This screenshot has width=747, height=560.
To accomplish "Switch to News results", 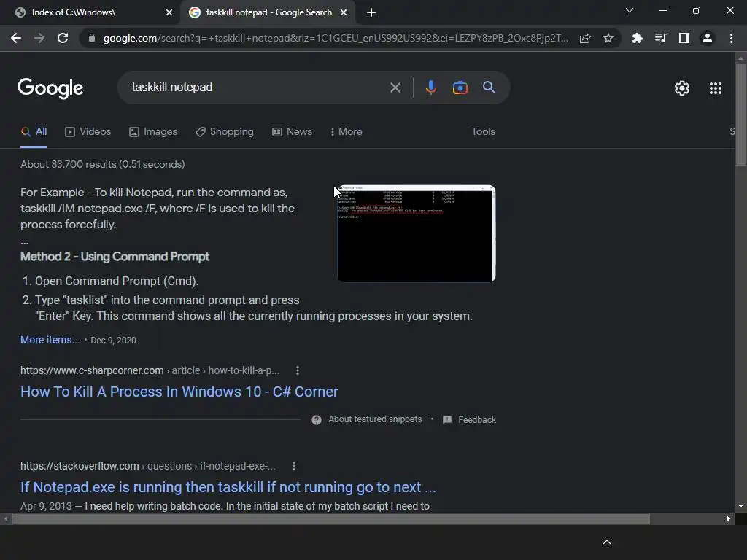I will (x=292, y=132).
